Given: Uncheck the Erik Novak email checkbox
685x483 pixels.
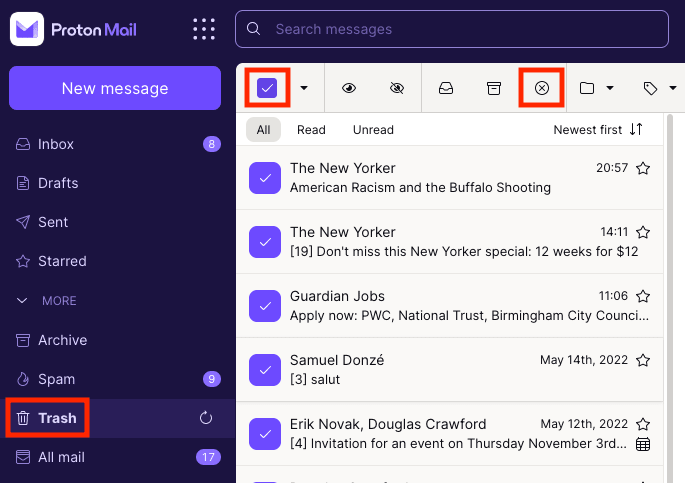Looking at the screenshot, I should (265, 434).
